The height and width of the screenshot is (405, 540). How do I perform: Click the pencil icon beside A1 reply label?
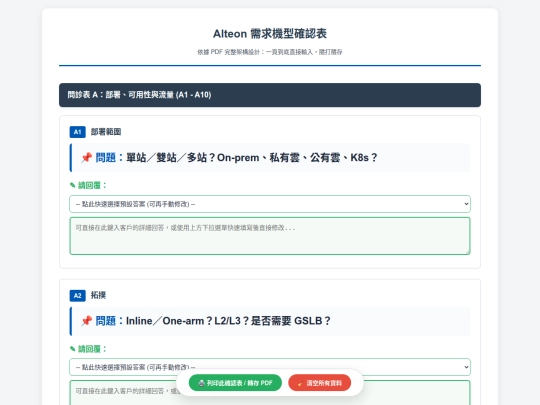72,185
